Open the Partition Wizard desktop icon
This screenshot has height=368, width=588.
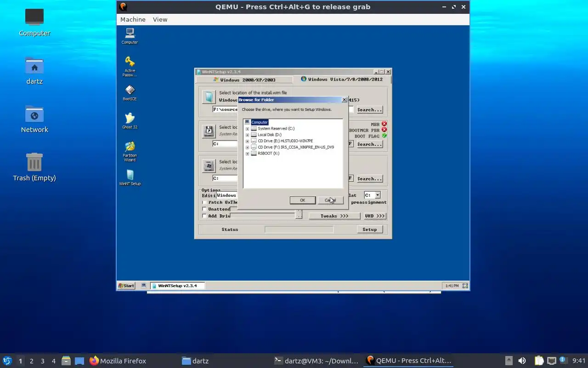[x=130, y=151]
